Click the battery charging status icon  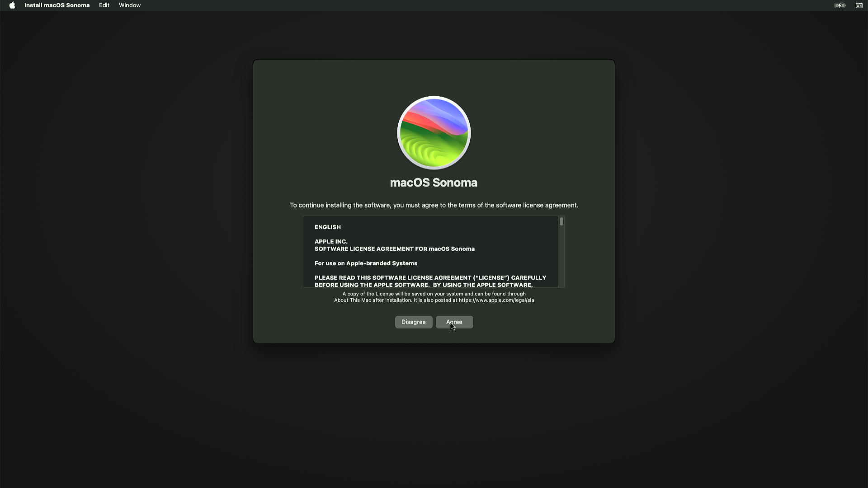[840, 5]
